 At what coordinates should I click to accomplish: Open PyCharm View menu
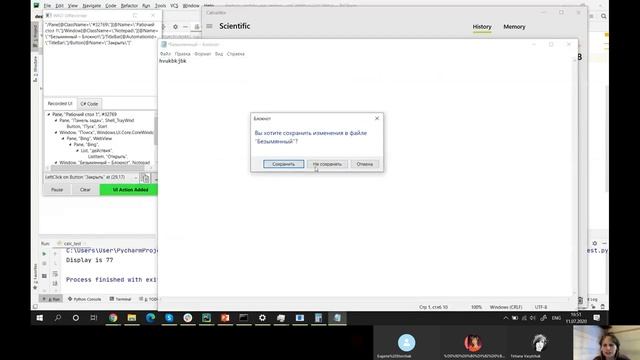coord(73,6)
